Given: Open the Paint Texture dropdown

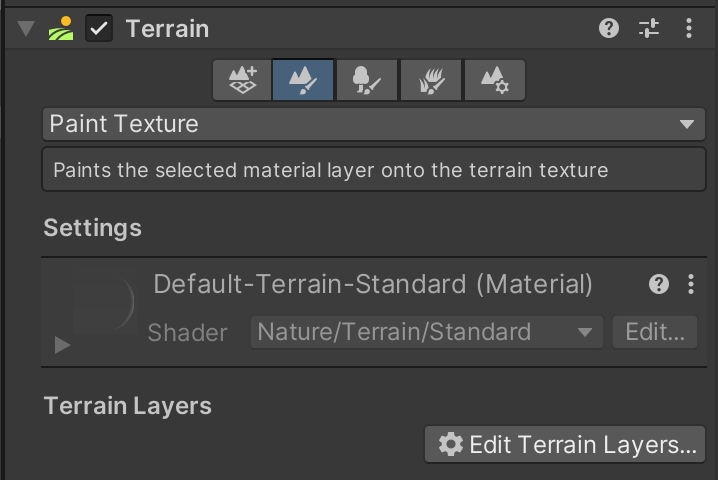Looking at the screenshot, I should click(373, 125).
